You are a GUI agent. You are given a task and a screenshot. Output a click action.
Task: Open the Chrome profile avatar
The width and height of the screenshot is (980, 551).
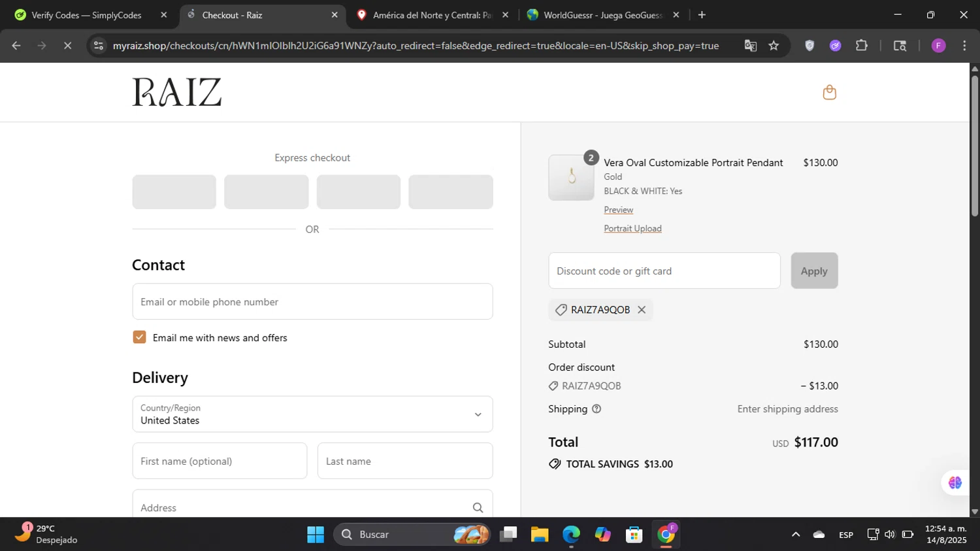click(938, 46)
